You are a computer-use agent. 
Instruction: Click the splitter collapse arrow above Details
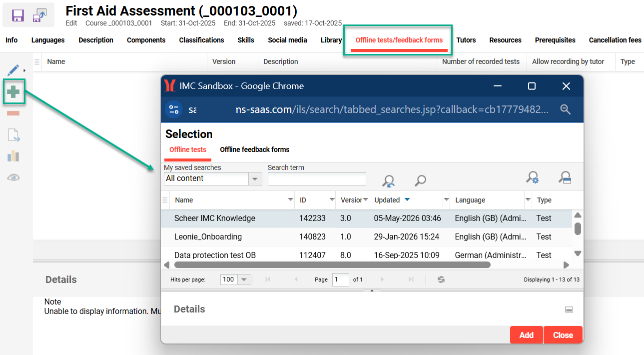point(372,290)
